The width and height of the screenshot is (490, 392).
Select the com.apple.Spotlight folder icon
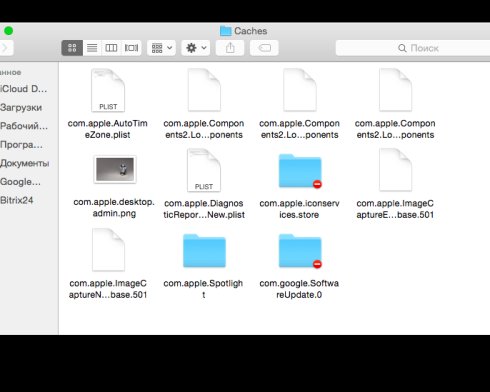coord(204,251)
